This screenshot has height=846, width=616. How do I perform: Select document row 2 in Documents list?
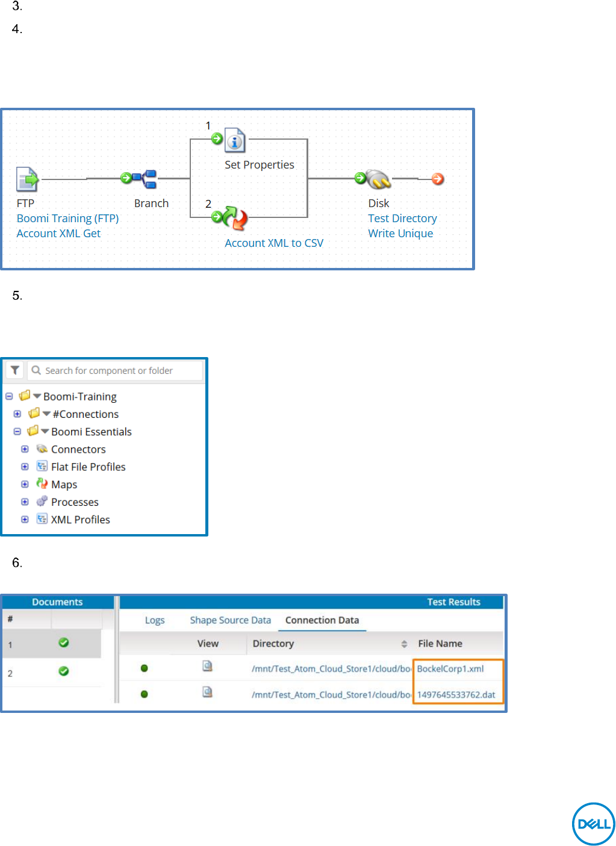[x=52, y=672]
